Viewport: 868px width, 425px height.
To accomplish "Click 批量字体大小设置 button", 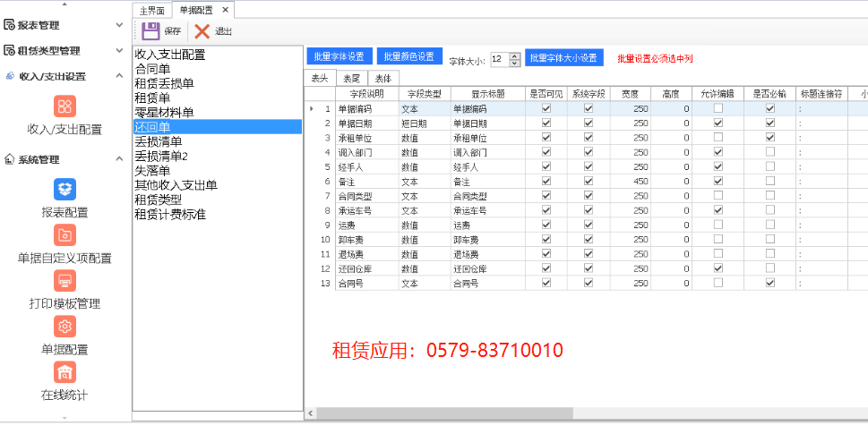I will tap(563, 57).
